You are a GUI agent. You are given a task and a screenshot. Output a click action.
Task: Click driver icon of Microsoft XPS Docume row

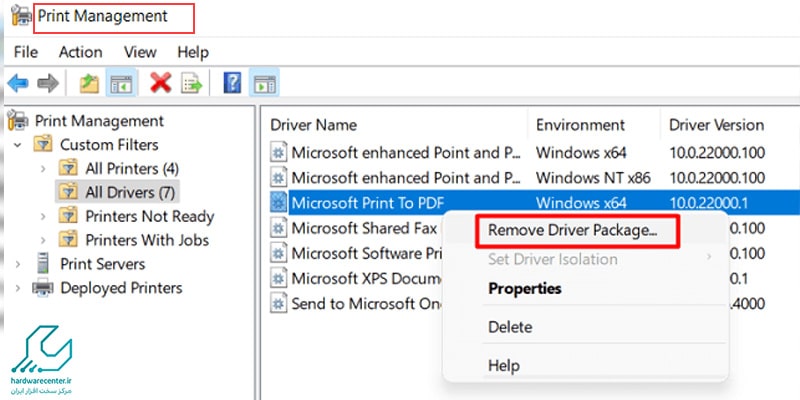coord(278,279)
